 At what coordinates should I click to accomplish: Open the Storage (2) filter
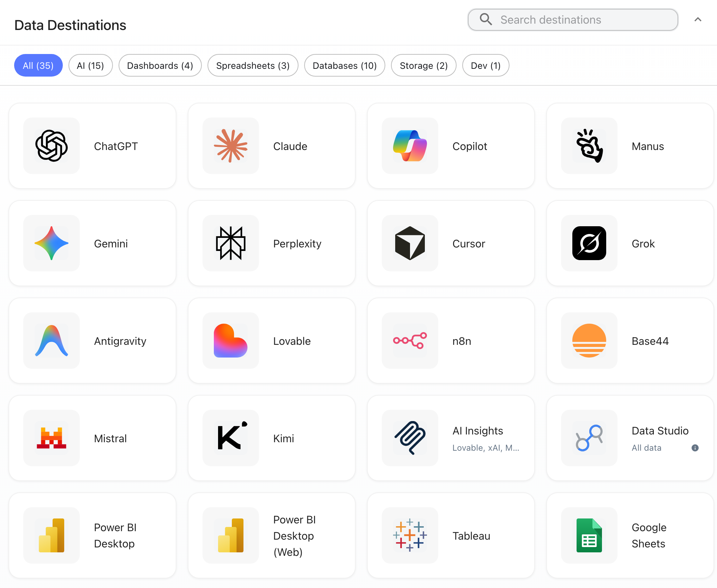[x=424, y=65]
